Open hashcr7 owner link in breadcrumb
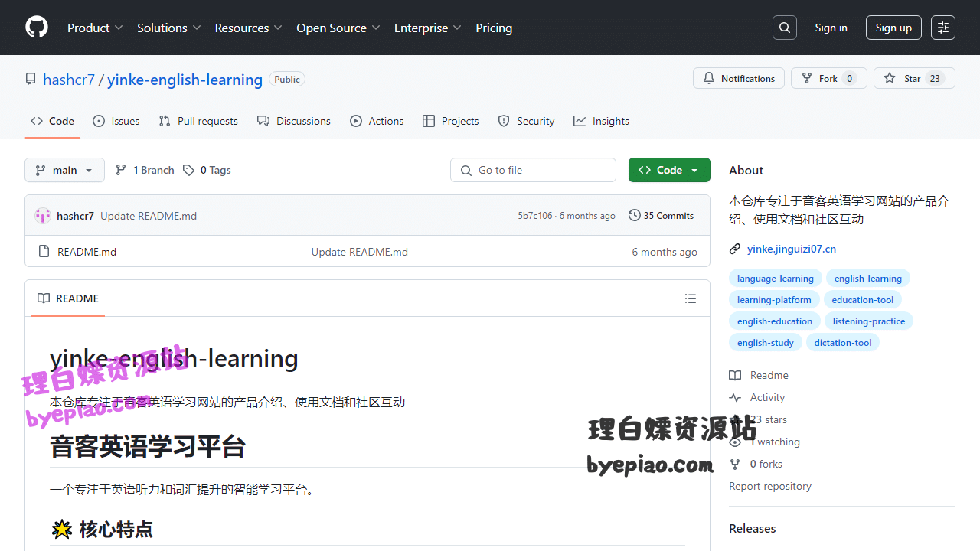The image size is (980, 551). point(69,80)
